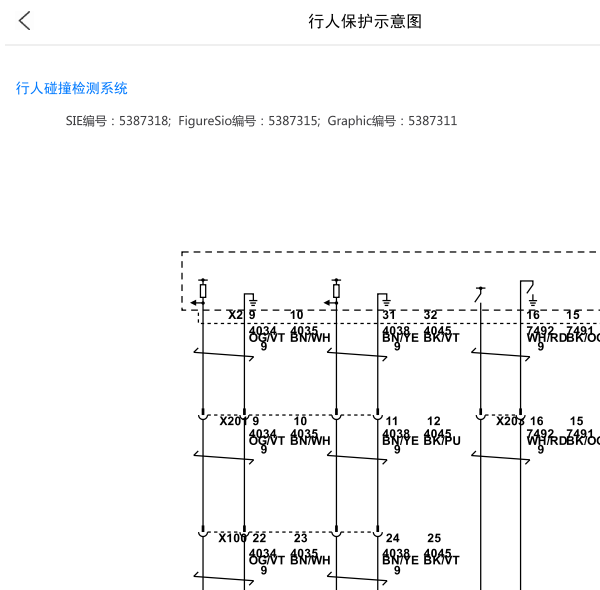Click pin number 25 on the diagram
The height and width of the screenshot is (590, 600).
[434, 538]
